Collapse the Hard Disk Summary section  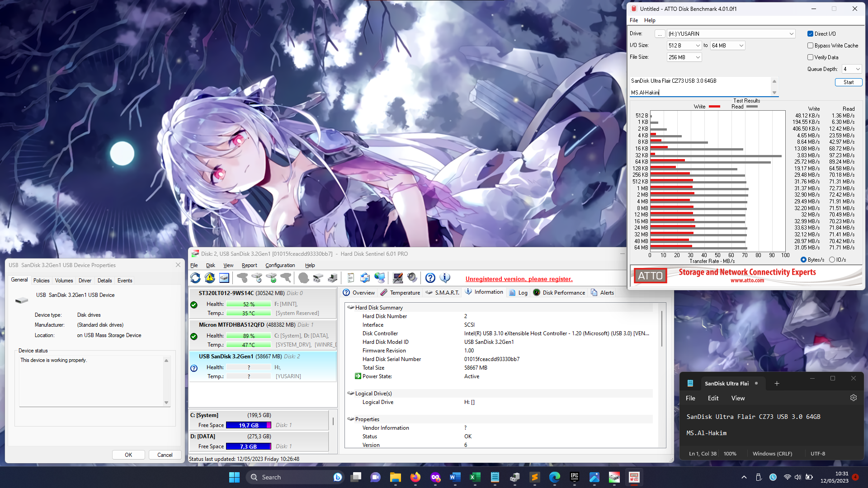[x=350, y=308]
